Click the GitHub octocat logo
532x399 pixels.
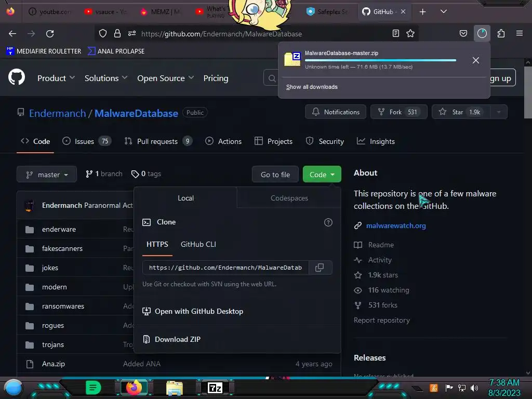[16, 78]
